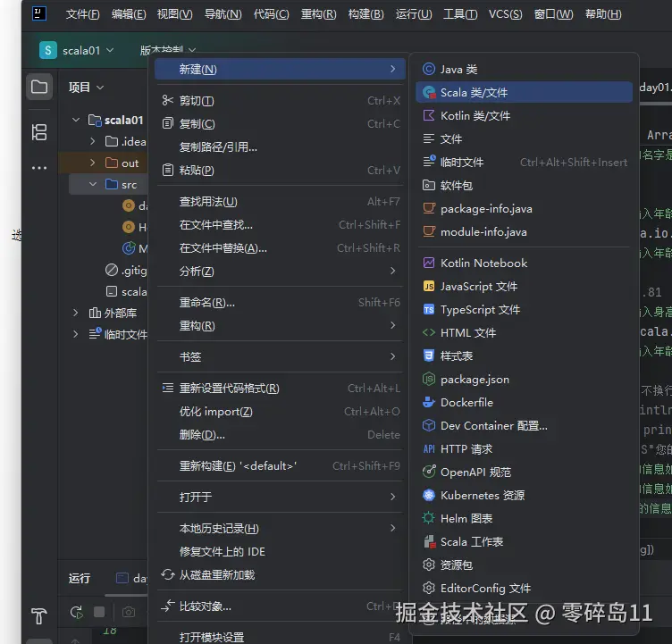Open the 重构(R) menu in menu bar
The image size is (672, 644).
318,14
